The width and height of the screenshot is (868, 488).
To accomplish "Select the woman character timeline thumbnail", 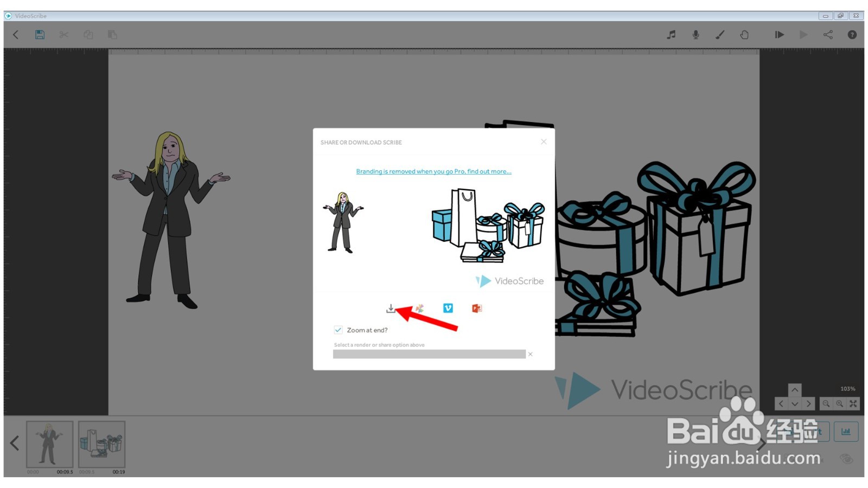I will [x=49, y=444].
